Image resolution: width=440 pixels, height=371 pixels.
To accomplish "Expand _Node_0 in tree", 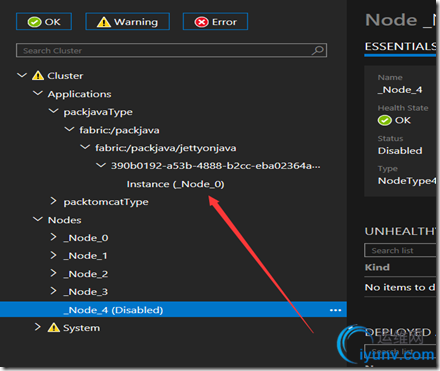I will pyautogui.click(x=53, y=237).
